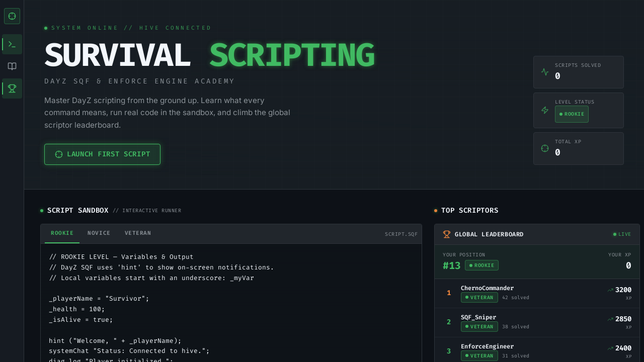Click the Scripts Solved activity pulse icon

[545, 72]
